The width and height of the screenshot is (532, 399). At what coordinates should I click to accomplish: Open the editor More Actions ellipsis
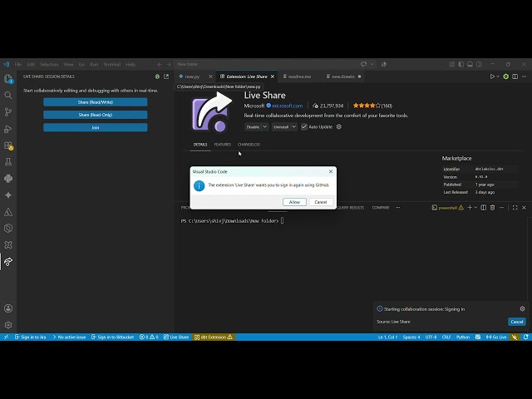(525, 76)
